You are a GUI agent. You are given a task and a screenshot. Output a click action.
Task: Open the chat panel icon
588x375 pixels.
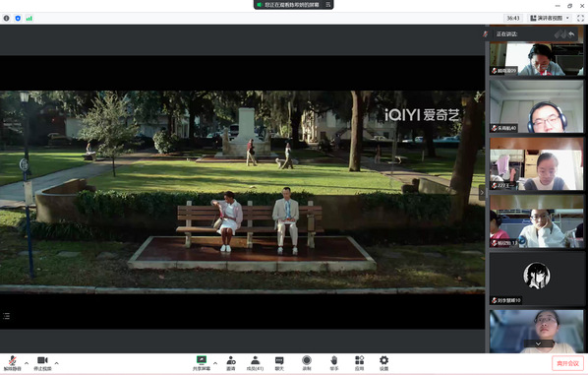click(279, 362)
